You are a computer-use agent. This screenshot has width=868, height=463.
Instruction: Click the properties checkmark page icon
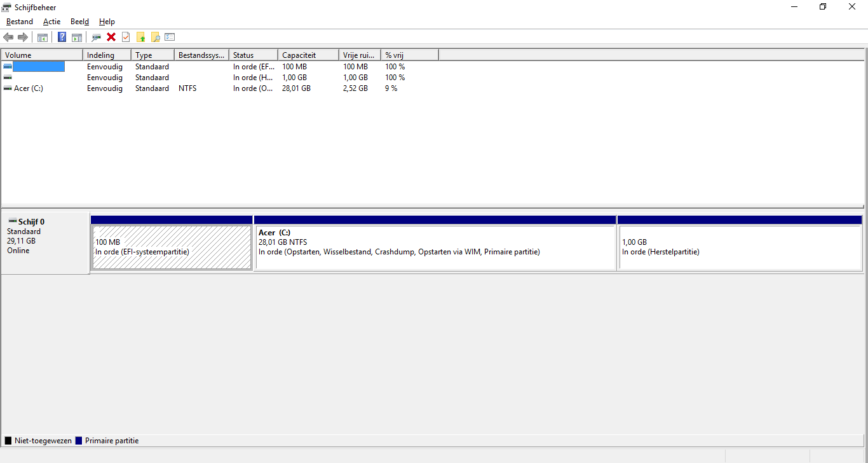click(x=126, y=37)
